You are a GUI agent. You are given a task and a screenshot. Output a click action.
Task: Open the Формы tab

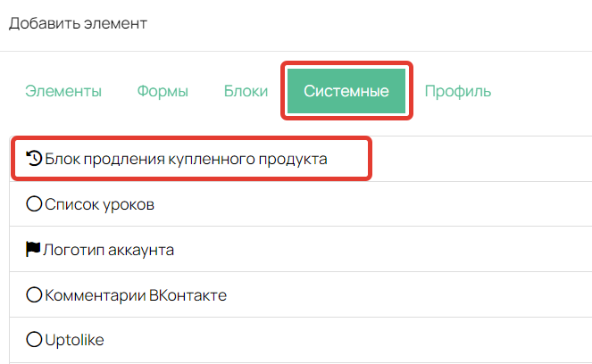(163, 91)
